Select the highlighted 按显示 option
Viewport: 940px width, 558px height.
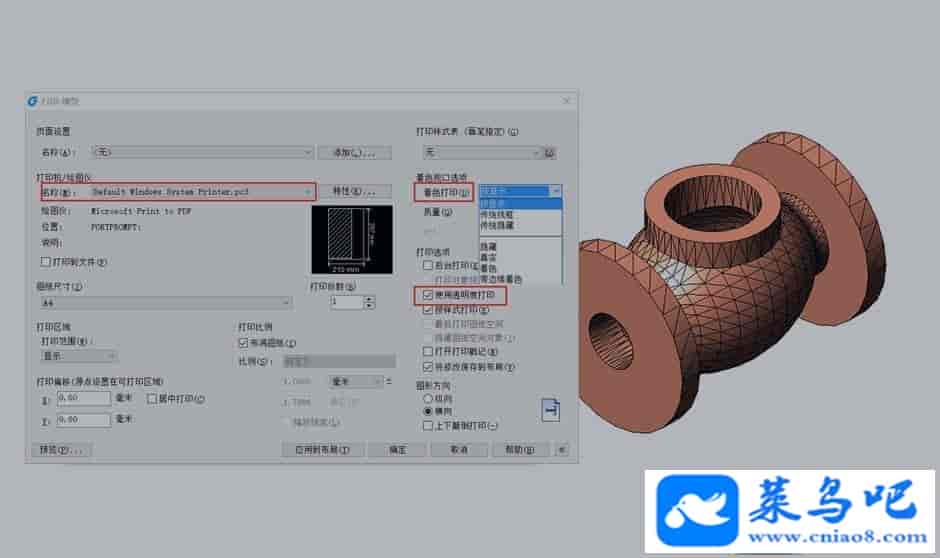[x=520, y=204]
